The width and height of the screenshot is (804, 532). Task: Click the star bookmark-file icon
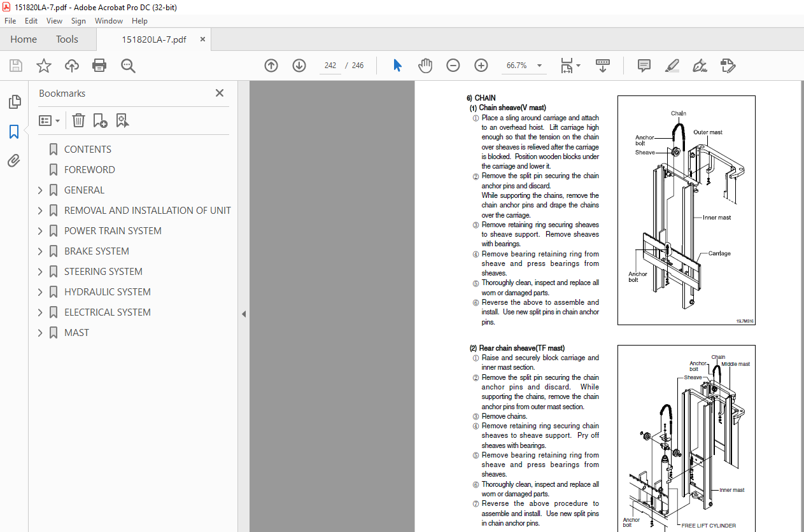44,66
